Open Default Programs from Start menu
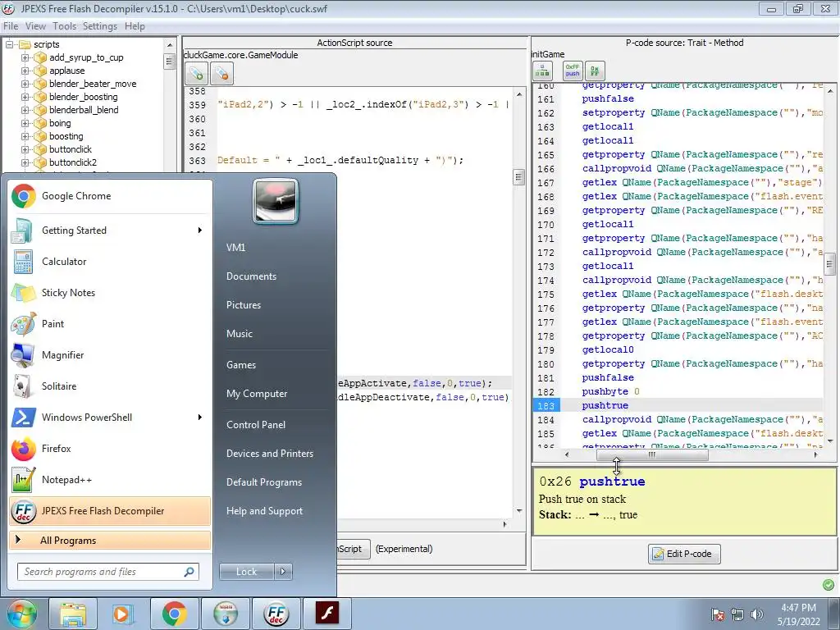 tap(264, 482)
